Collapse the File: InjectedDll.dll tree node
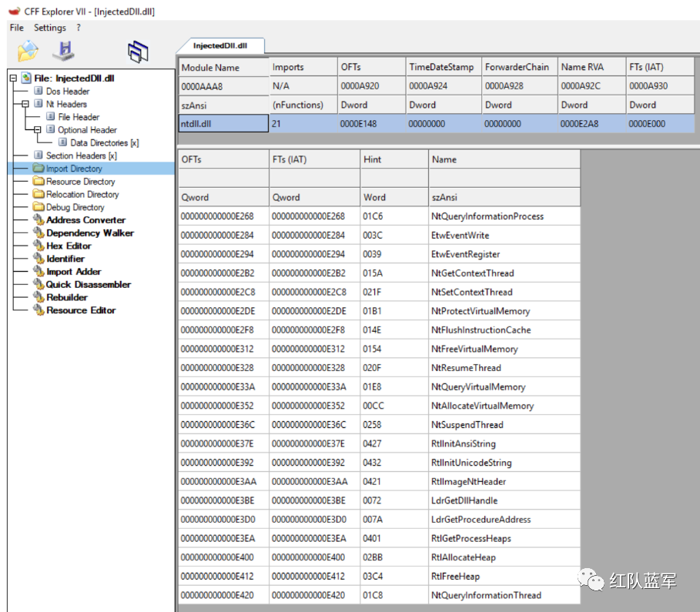 click(13, 78)
